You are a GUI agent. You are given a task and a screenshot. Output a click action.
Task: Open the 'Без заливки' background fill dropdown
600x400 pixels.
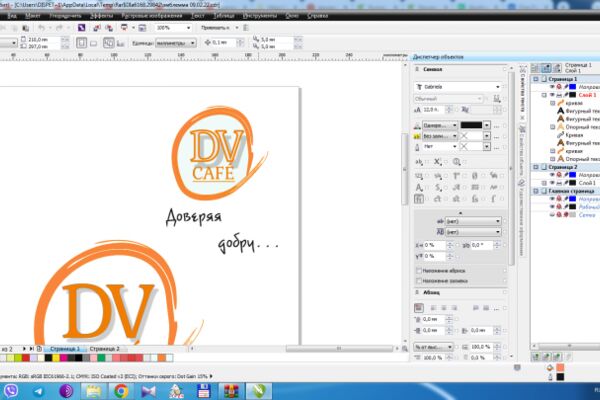click(x=455, y=136)
